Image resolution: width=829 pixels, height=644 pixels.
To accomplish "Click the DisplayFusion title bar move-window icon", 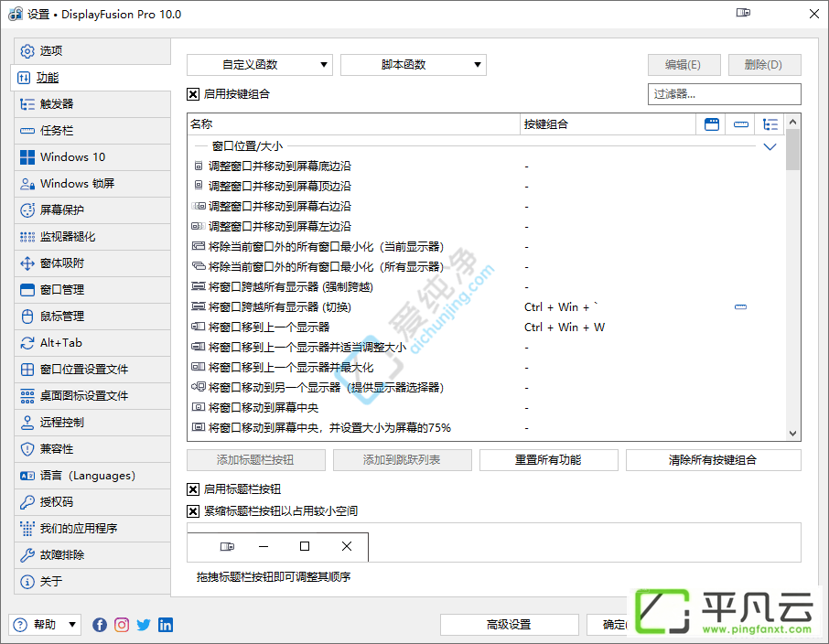I will click(743, 13).
